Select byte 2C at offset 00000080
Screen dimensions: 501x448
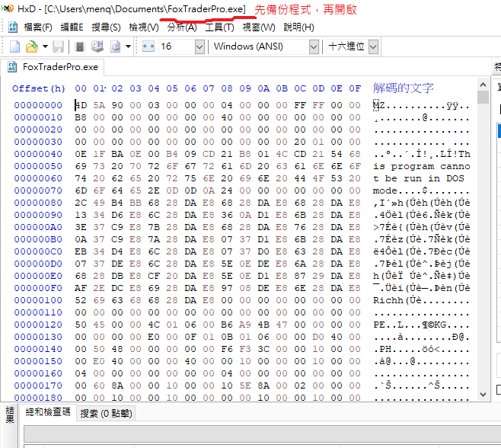click(x=81, y=203)
